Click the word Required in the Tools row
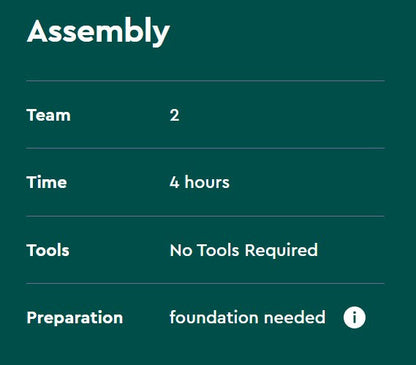 point(281,251)
